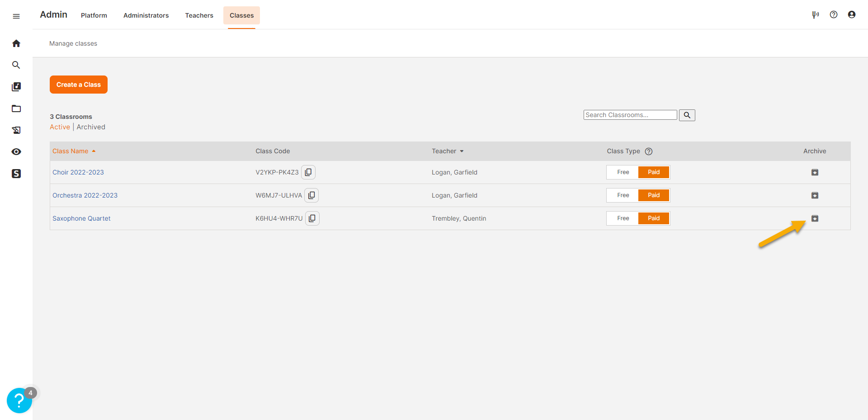Viewport: 868px width, 420px height.
Task: Click Logan, Garfield in Orchestra row
Action: (454, 195)
